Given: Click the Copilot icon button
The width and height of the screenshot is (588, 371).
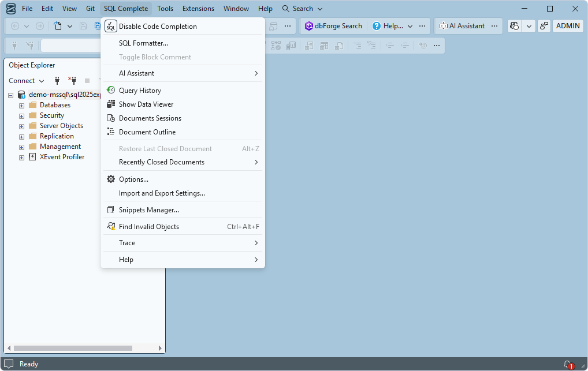Looking at the screenshot, I should (515, 26).
